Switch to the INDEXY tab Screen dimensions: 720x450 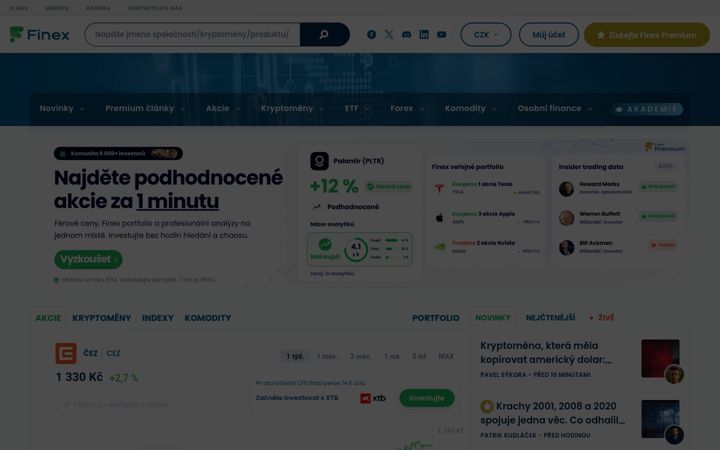[x=158, y=318]
